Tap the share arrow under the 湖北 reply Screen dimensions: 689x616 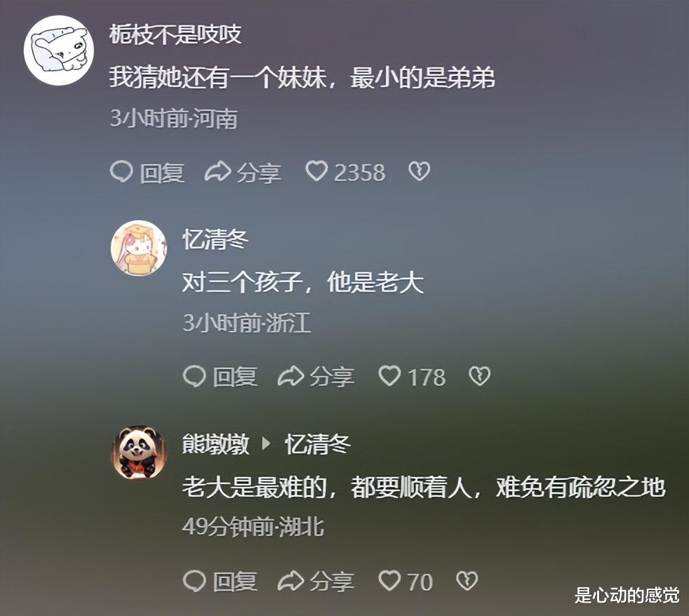click(290, 581)
